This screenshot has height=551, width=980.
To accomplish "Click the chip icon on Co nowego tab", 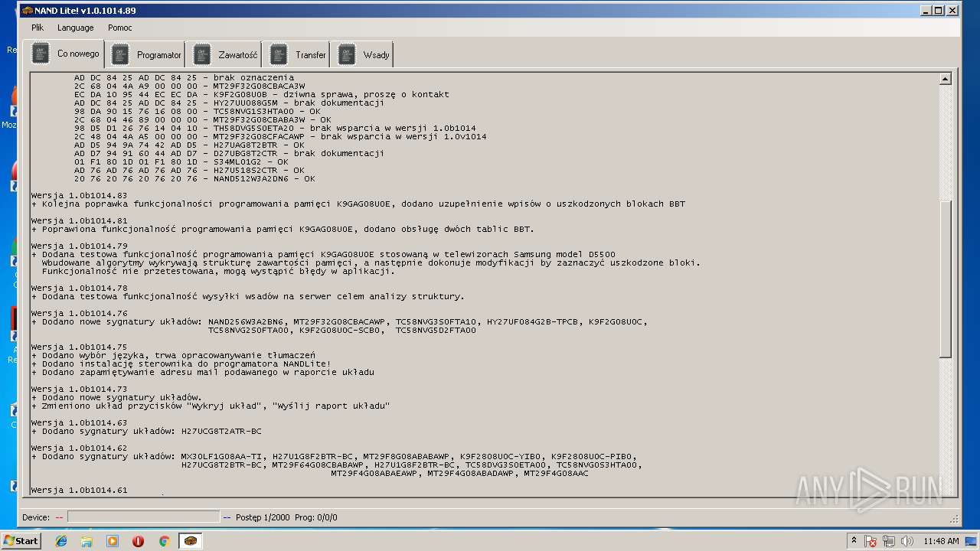I will tap(41, 54).
